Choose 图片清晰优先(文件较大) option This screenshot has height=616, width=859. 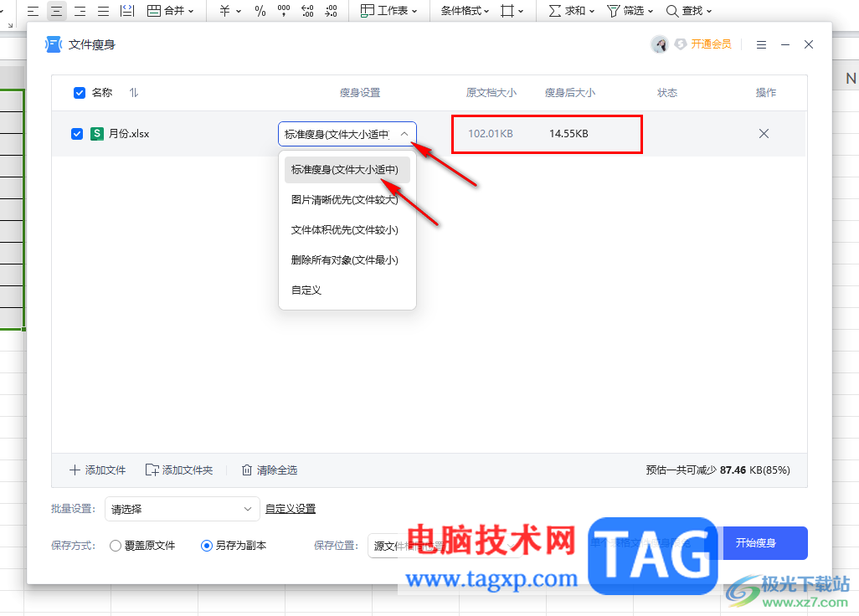[347, 200]
